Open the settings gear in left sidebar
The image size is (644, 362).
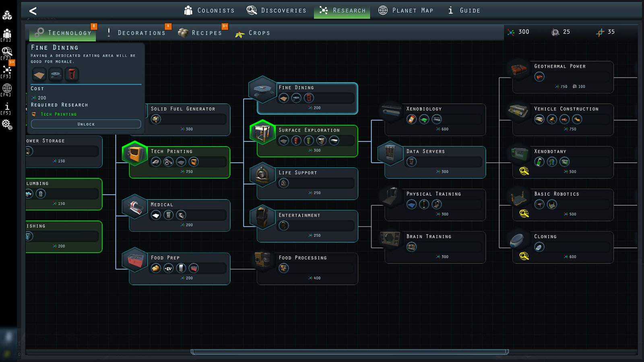coord(7,125)
